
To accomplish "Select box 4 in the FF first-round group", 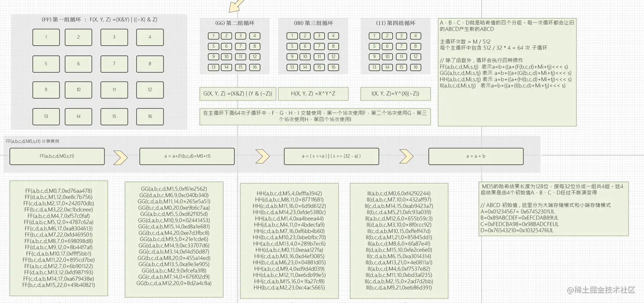I will (150, 37).
